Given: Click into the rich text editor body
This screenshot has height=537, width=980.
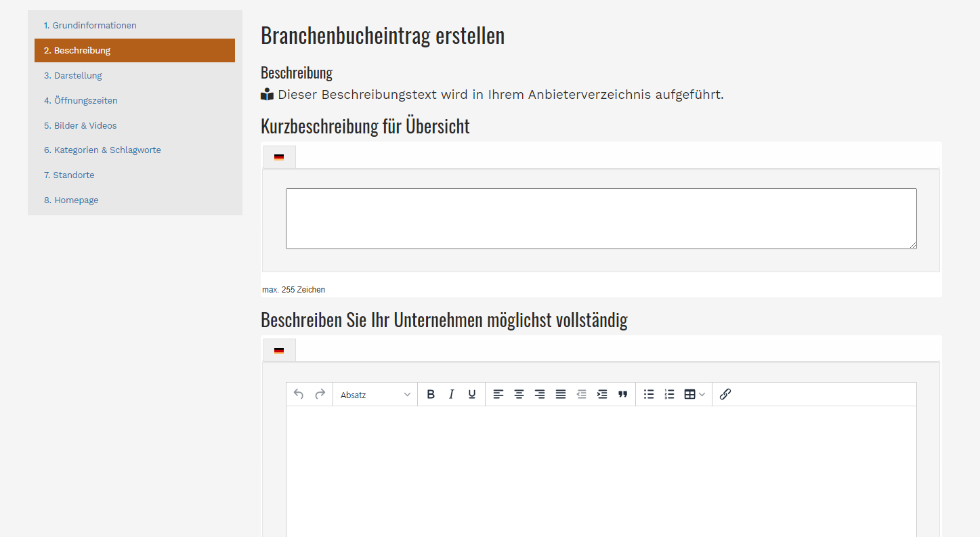Looking at the screenshot, I should click(601, 471).
